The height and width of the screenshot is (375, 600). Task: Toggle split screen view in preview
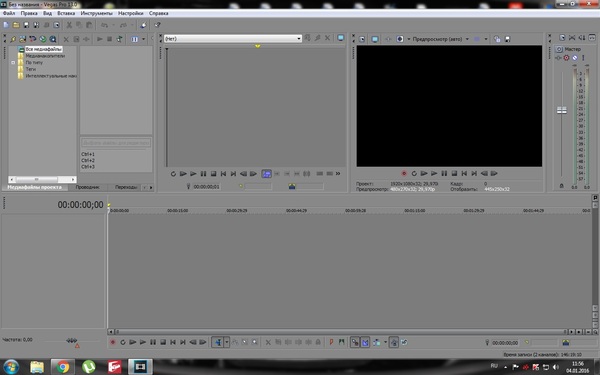(399, 39)
